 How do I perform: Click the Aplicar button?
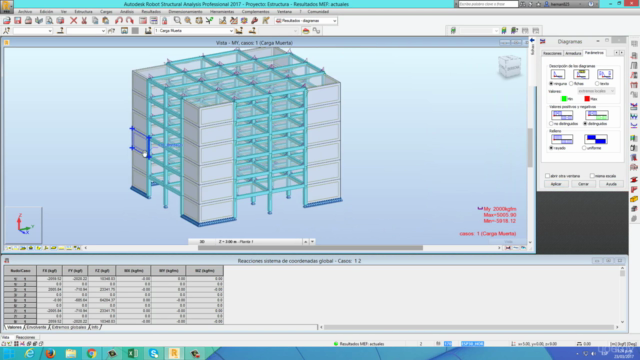click(556, 184)
